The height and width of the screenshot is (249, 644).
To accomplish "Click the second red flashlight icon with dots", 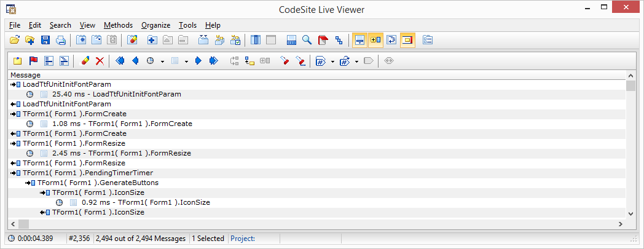I will point(300,61).
